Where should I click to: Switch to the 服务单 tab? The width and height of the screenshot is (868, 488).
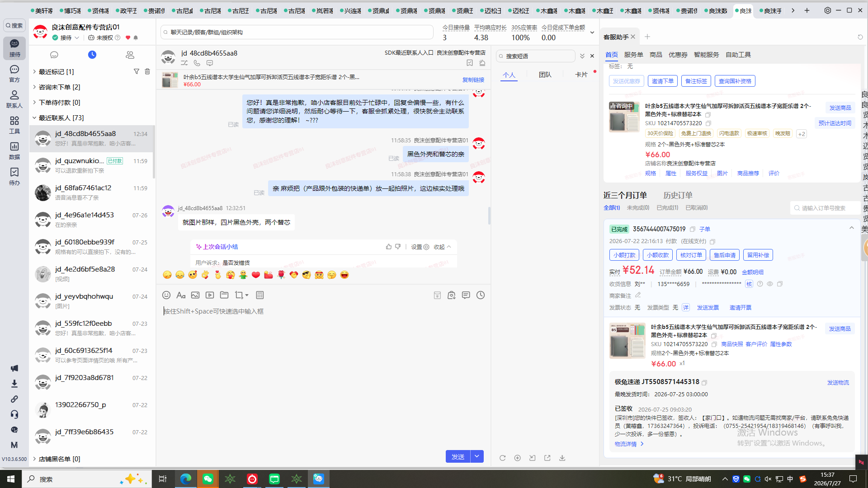coord(633,55)
